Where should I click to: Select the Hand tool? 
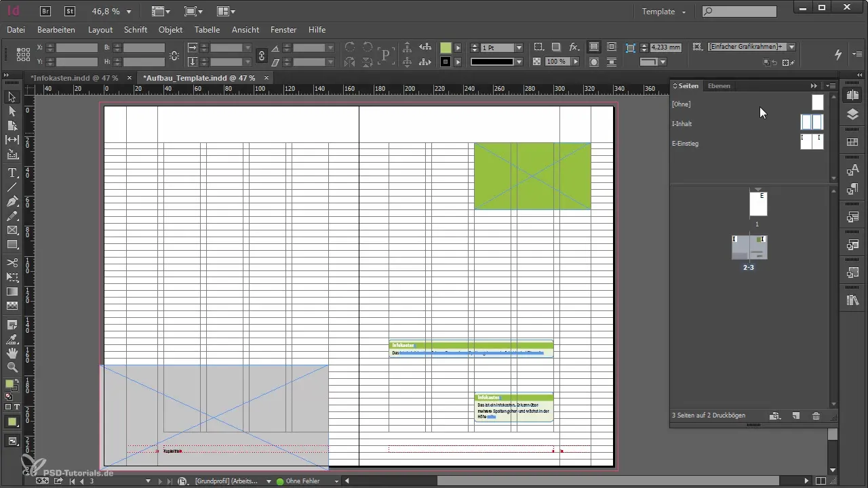pos(12,353)
